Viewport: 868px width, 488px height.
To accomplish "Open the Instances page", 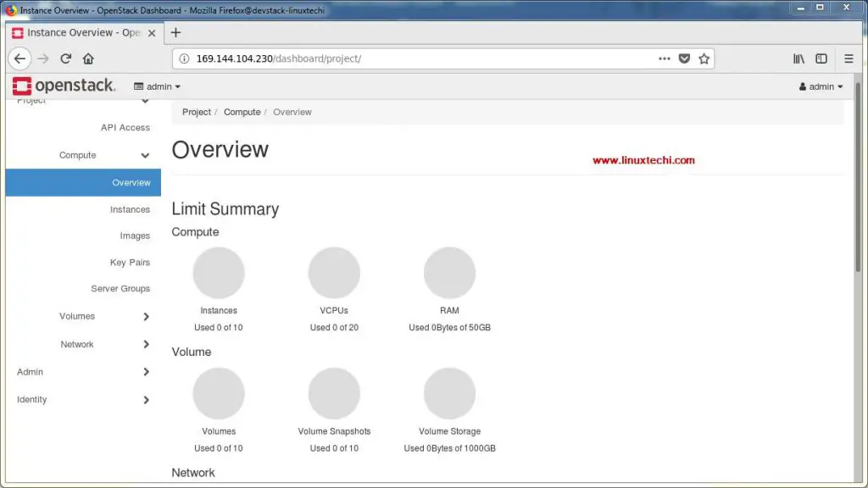I will (x=130, y=209).
